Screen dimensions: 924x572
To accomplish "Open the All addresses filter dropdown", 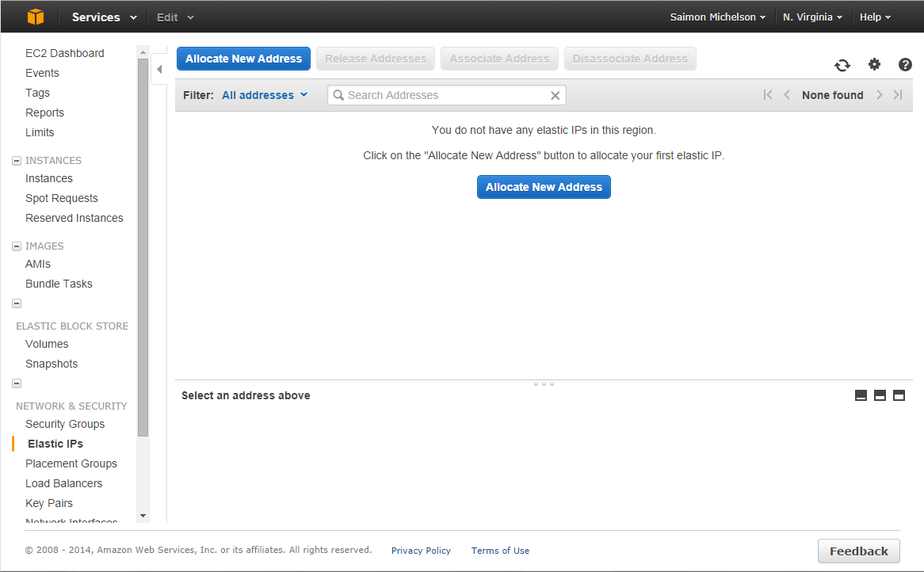I will point(265,95).
